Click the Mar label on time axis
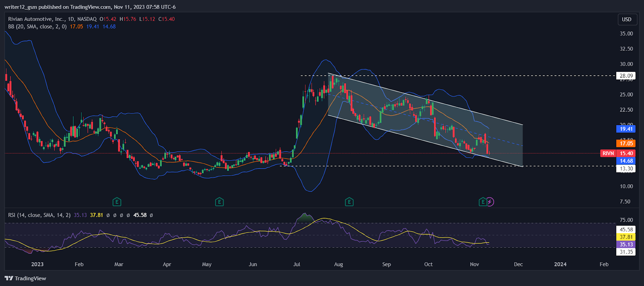Image resolution: width=644 pixels, height=286 pixels. (119, 264)
